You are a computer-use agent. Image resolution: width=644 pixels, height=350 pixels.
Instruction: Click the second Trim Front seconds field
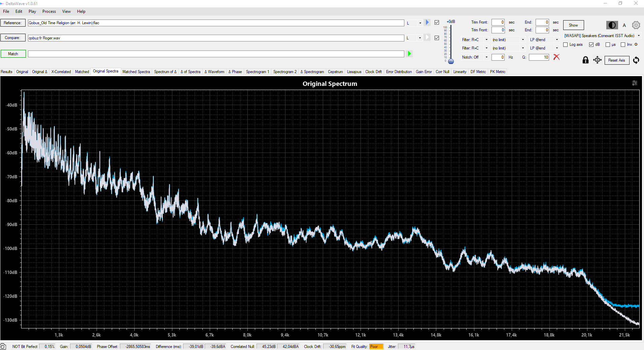point(498,30)
